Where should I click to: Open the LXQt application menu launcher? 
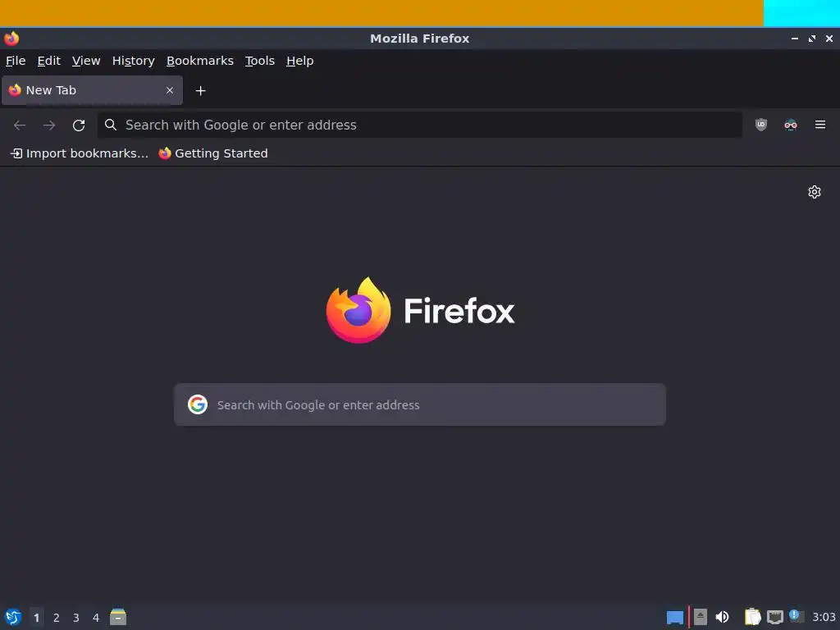[13, 617]
